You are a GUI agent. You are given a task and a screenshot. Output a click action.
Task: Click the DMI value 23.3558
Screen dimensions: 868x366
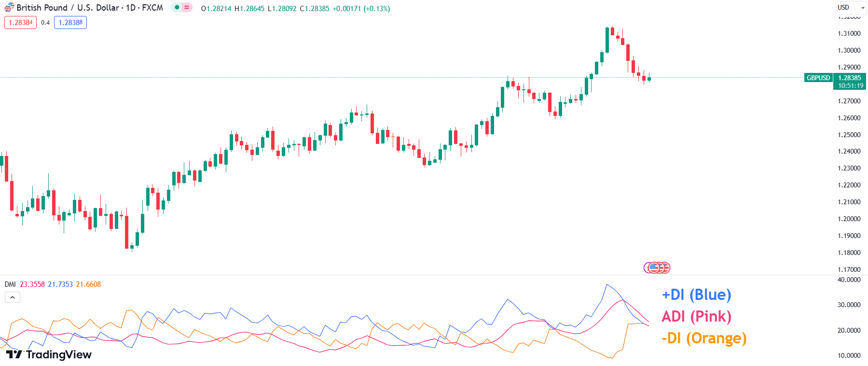32,284
